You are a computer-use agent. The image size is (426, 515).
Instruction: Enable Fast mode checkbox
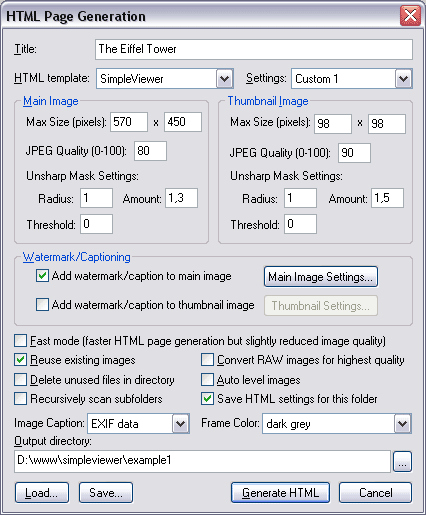click(21, 341)
